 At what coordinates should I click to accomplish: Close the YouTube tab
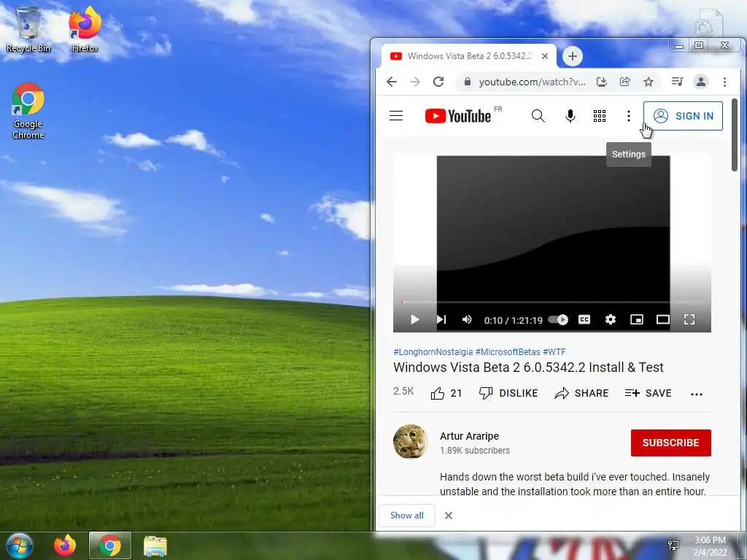545,56
